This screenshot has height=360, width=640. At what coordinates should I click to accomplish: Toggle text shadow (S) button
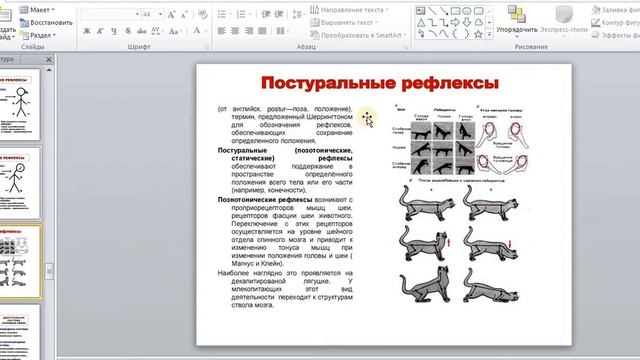pos(128,31)
